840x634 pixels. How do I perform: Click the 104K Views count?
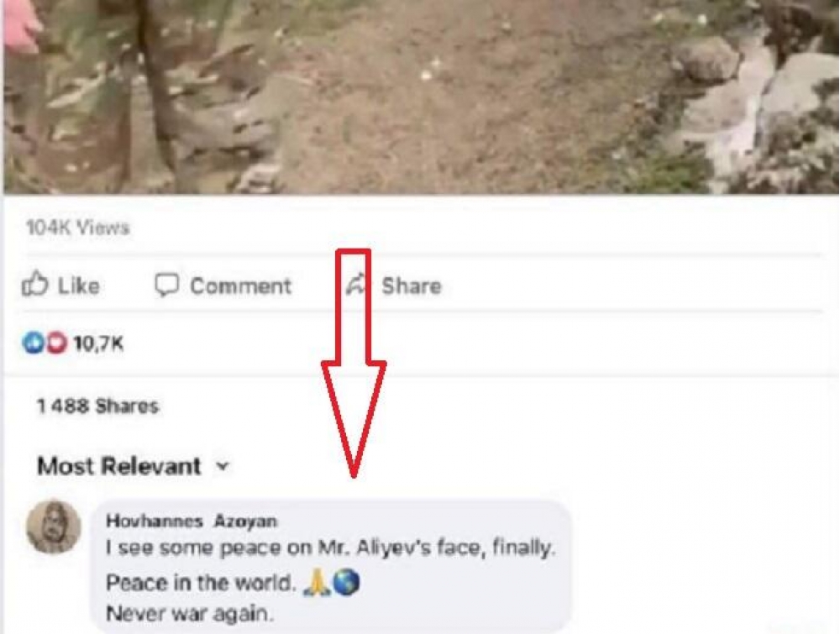78,228
